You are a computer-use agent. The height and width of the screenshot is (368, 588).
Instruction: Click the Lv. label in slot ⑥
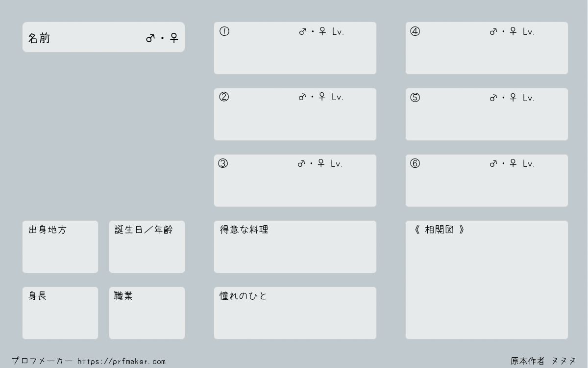coord(529,164)
